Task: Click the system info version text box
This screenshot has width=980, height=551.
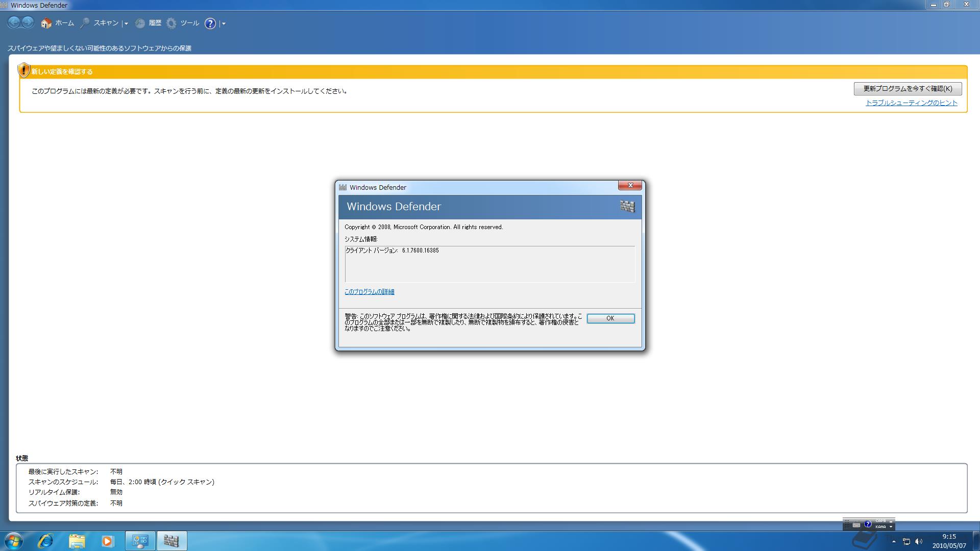Action: click(x=490, y=264)
